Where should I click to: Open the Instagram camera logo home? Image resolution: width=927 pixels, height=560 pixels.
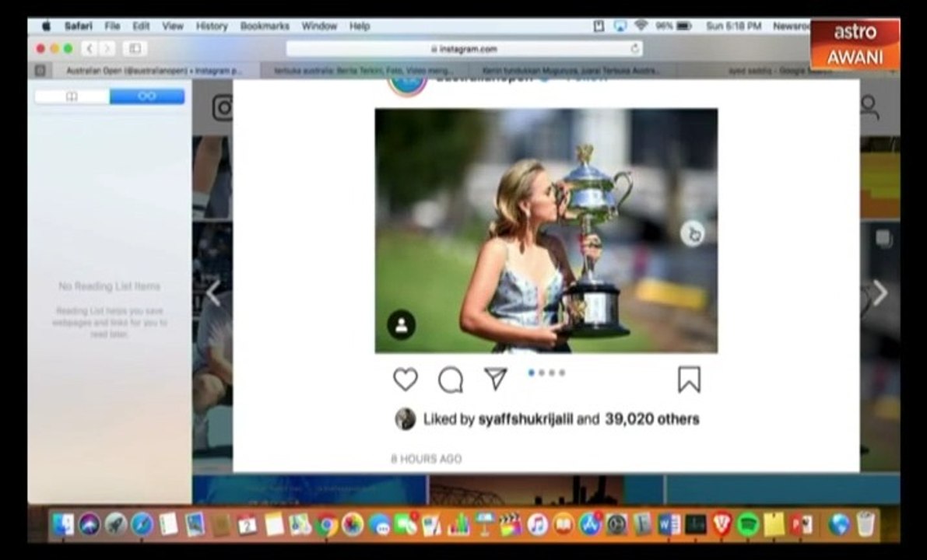point(223,108)
